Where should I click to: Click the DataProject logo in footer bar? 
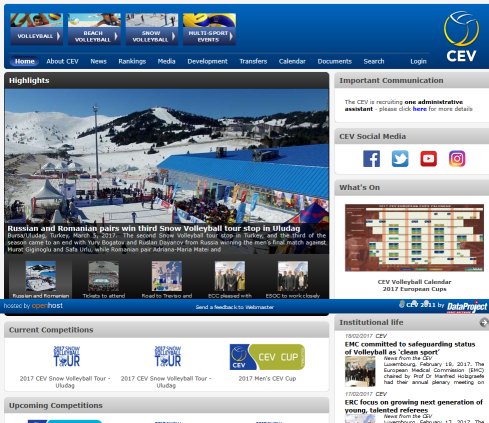tap(467, 307)
